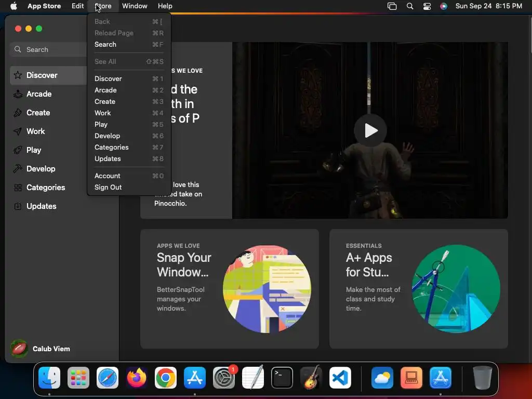Choose Account from the Store menu
The height and width of the screenshot is (399, 532).
[x=129, y=176]
